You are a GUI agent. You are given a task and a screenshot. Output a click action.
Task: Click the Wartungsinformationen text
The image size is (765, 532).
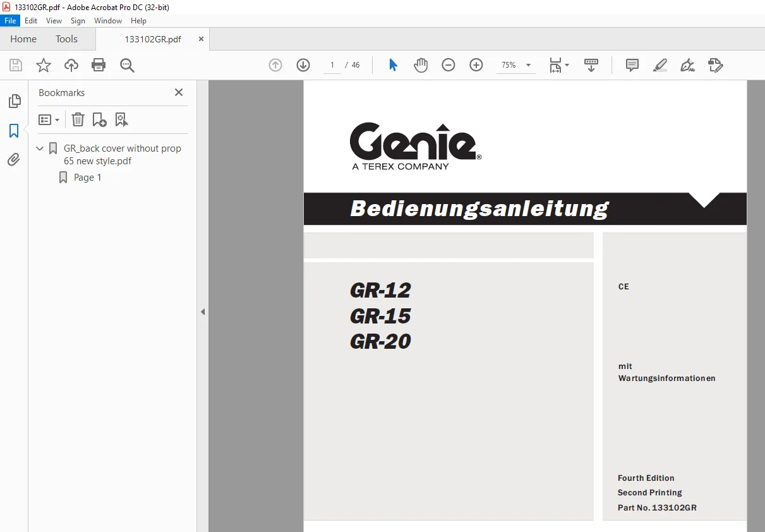666,378
